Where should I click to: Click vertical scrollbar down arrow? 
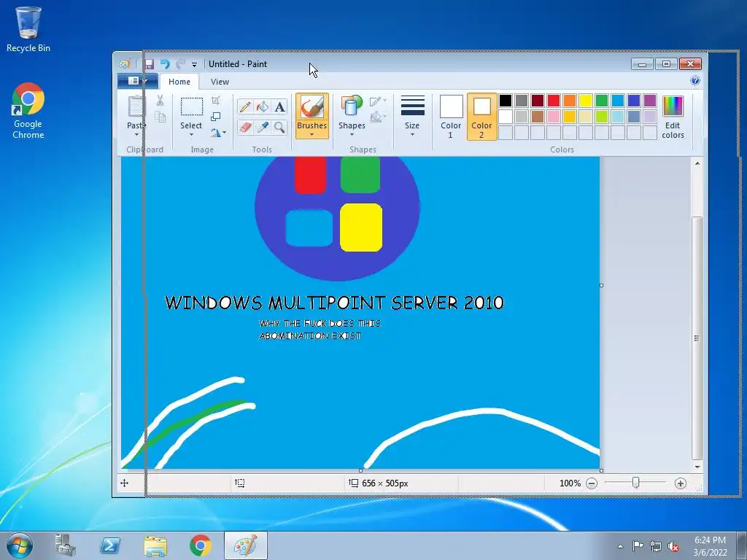coord(697,467)
